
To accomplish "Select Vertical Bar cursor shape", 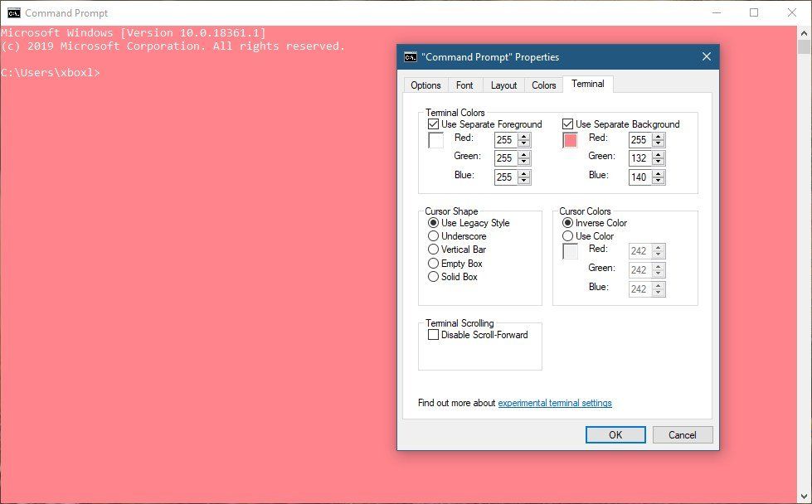I will (432, 250).
